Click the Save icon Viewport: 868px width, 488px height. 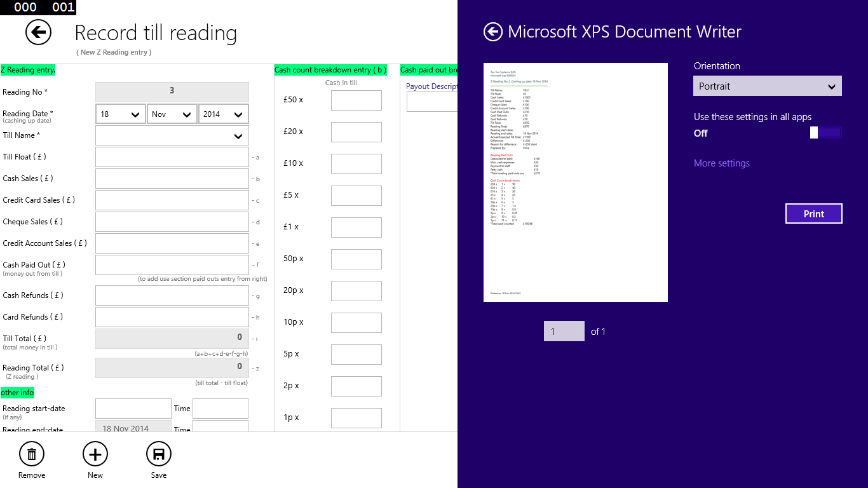[x=158, y=454]
